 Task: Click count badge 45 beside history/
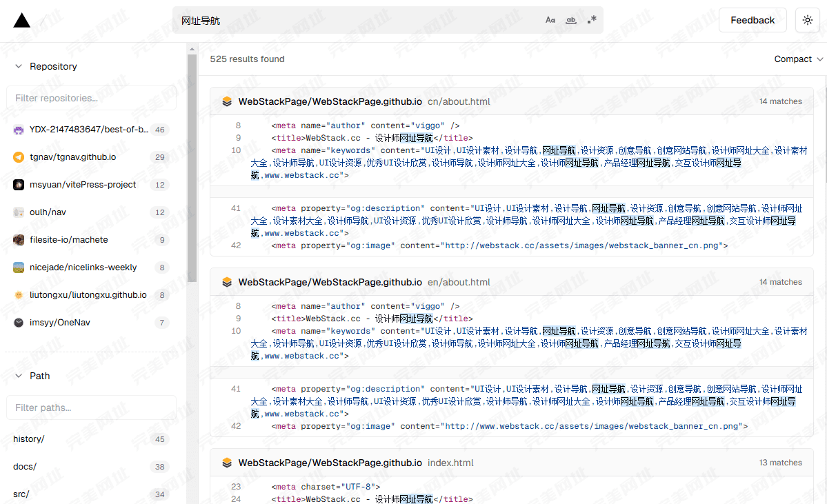(x=160, y=439)
